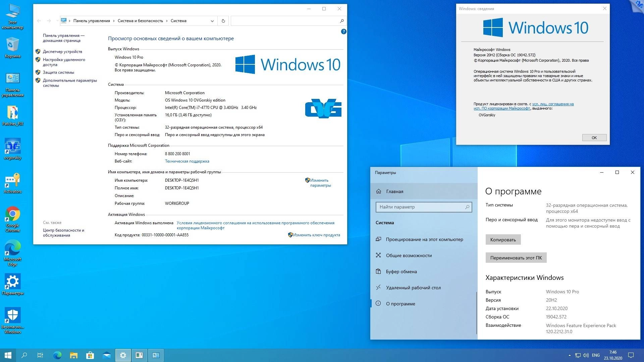
Task: Open the Patches_FIX folder on desktop
Action: pyautogui.click(x=13, y=114)
